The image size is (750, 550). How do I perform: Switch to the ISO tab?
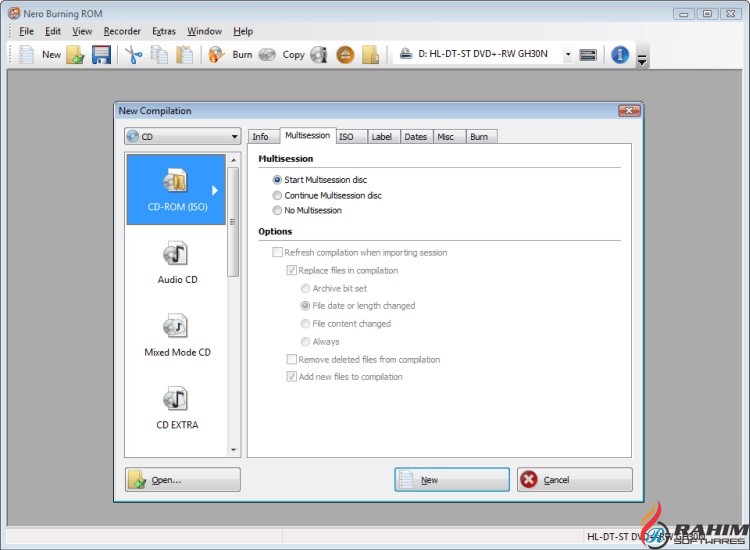(352, 137)
